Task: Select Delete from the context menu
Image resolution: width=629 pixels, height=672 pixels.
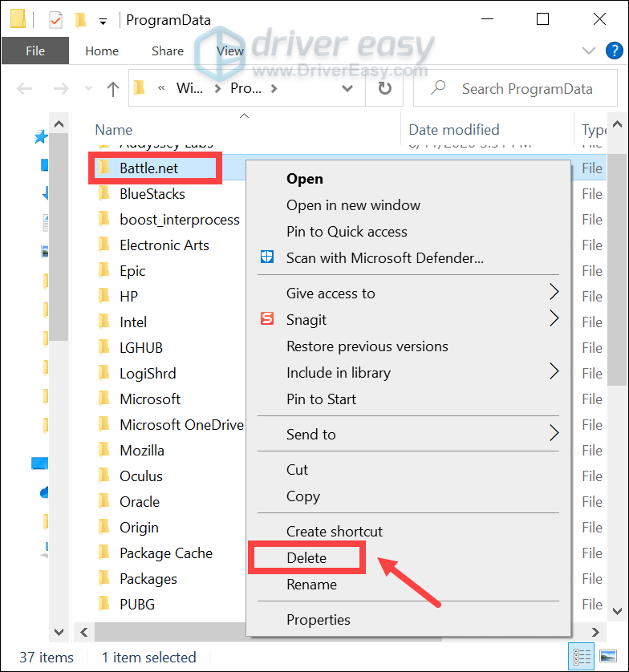Action: click(x=306, y=558)
